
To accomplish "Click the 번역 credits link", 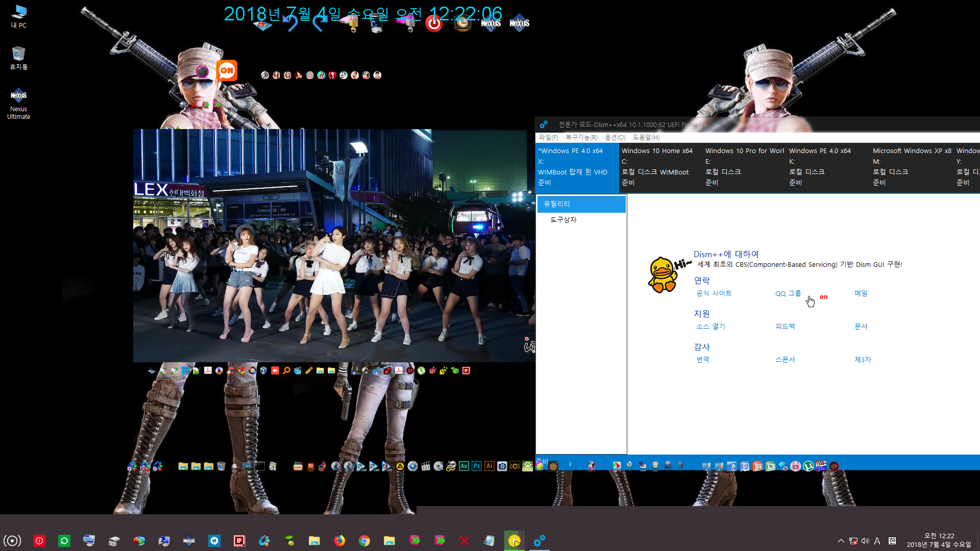I will (703, 360).
